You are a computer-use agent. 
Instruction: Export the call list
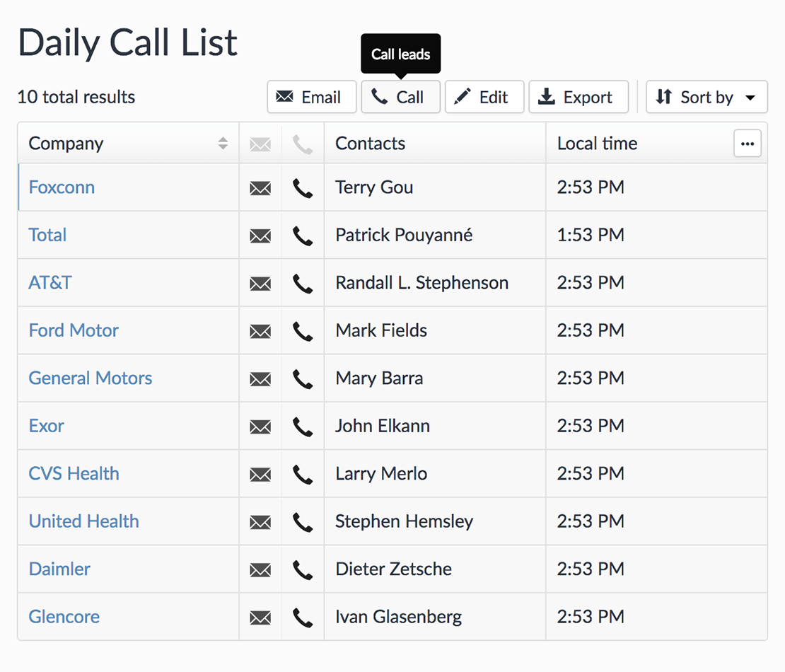coord(578,97)
